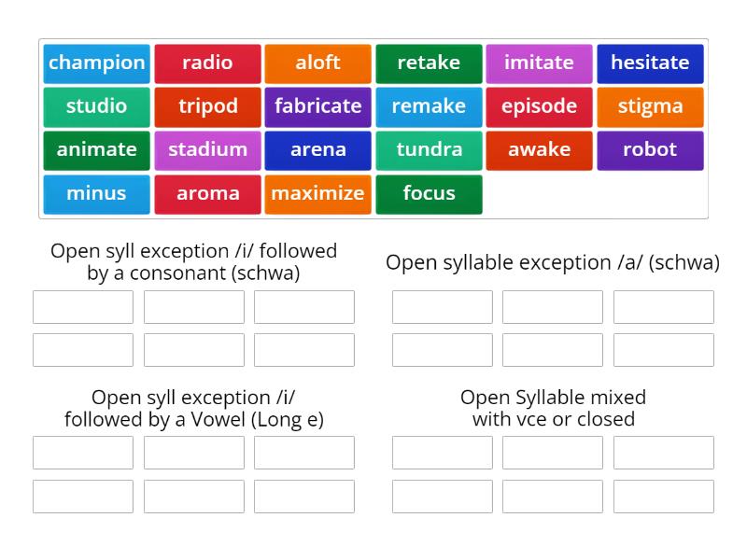This screenshot has width=747, height=560.
Task: Pick the purple 'fabricate' tile
Action: coord(317,106)
